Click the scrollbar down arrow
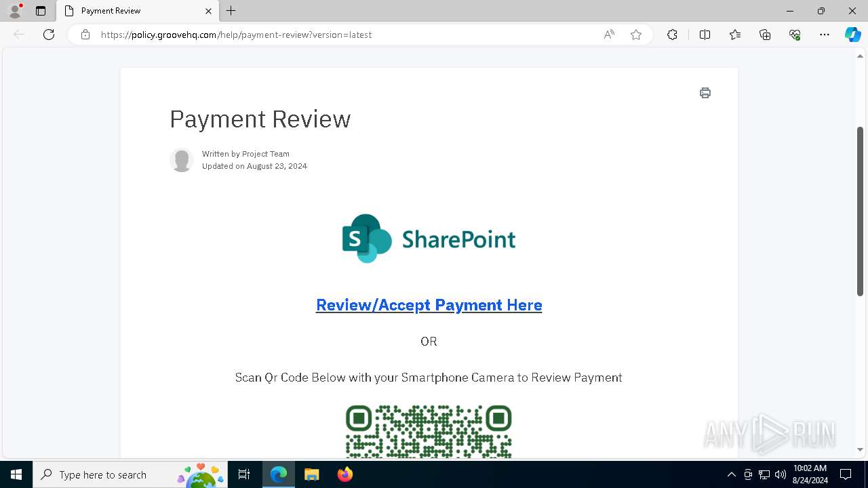Screen dimensions: 868x488 (860, 449)
